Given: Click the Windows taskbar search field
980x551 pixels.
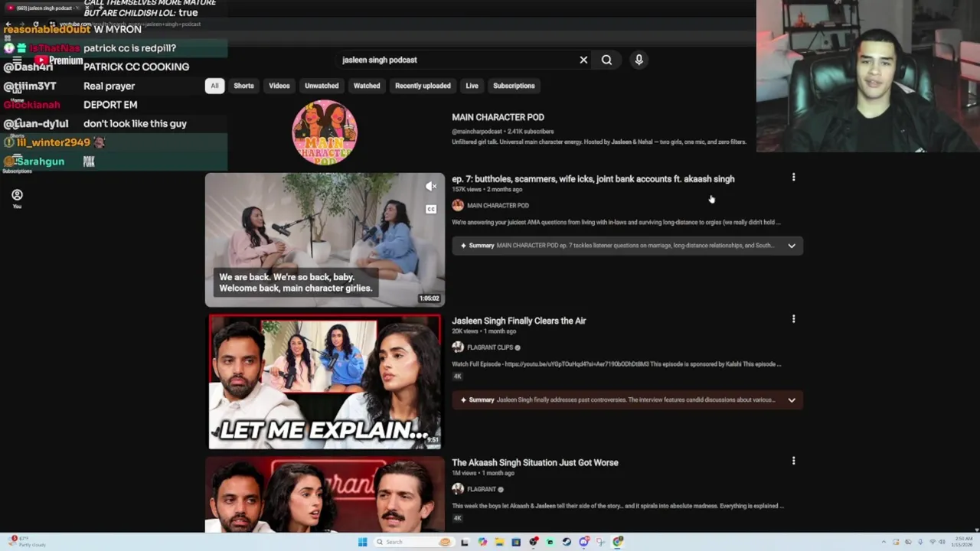Looking at the screenshot, I should (x=413, y=542).
